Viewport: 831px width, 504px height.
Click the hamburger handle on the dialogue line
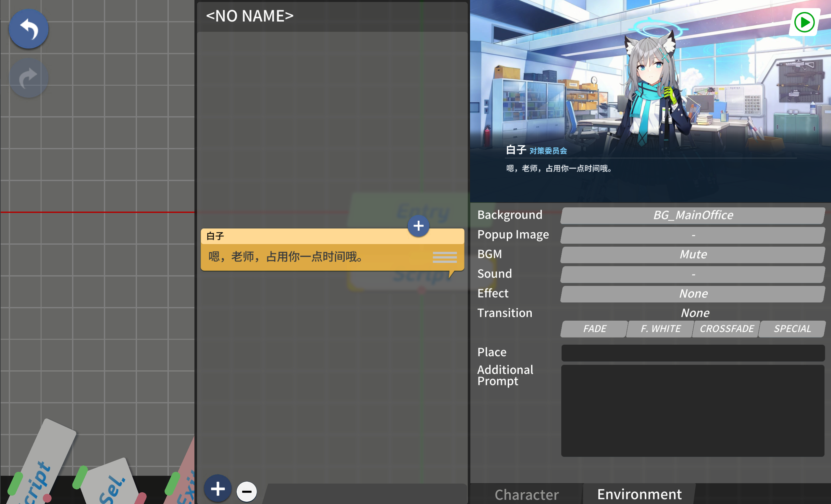(x=444, y=257)
